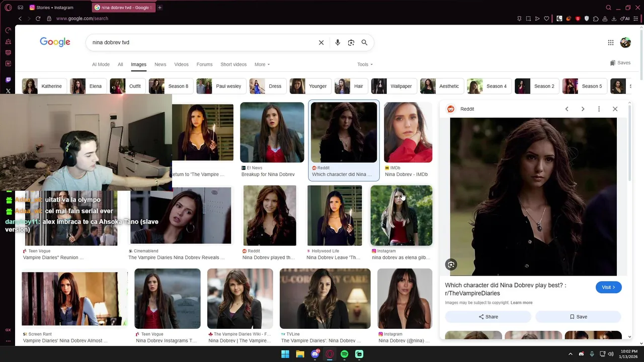The height and width of the screenshot is (362, 644).
Task: Click the address bar URL
Action: pyautogui.click(x=82, y=19)
